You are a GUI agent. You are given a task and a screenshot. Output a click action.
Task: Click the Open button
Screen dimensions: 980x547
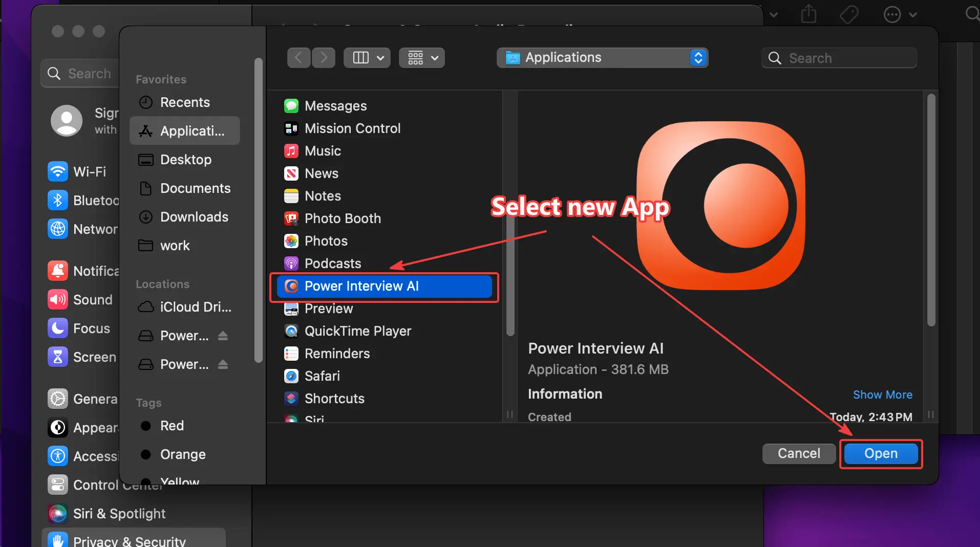coord(881,453)
